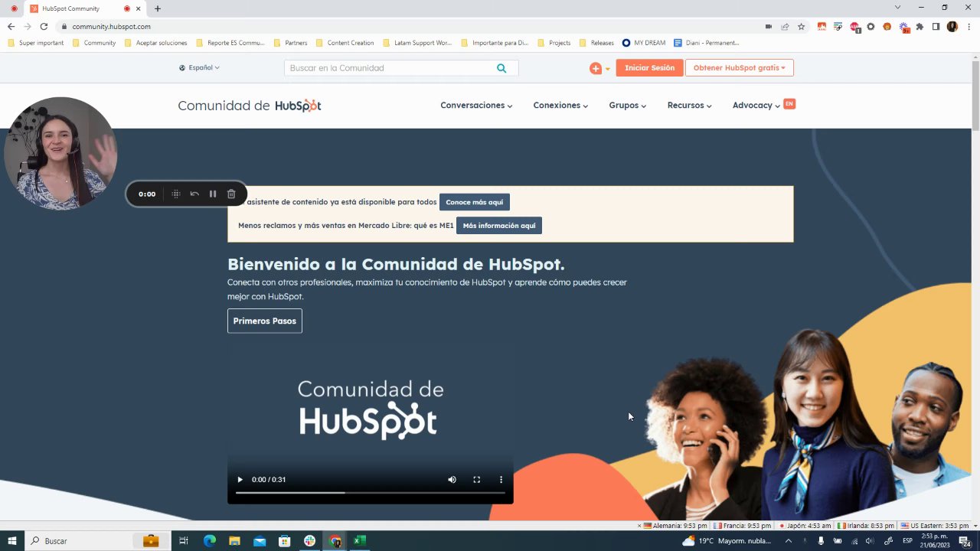Open the Content Creation bookmark folder
The image size is (980, 551).
click(345, 43)
